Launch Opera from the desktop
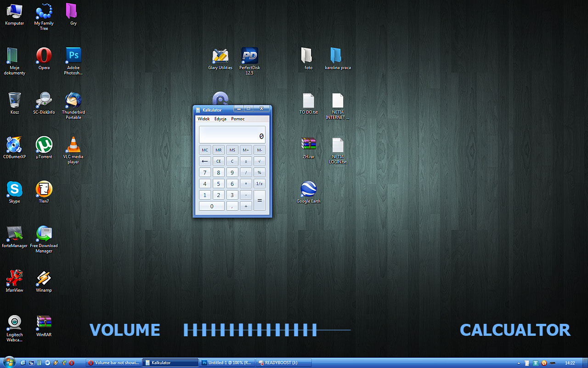Image resolution: width=588 pixels, height=368 pixels. point(44,58)
